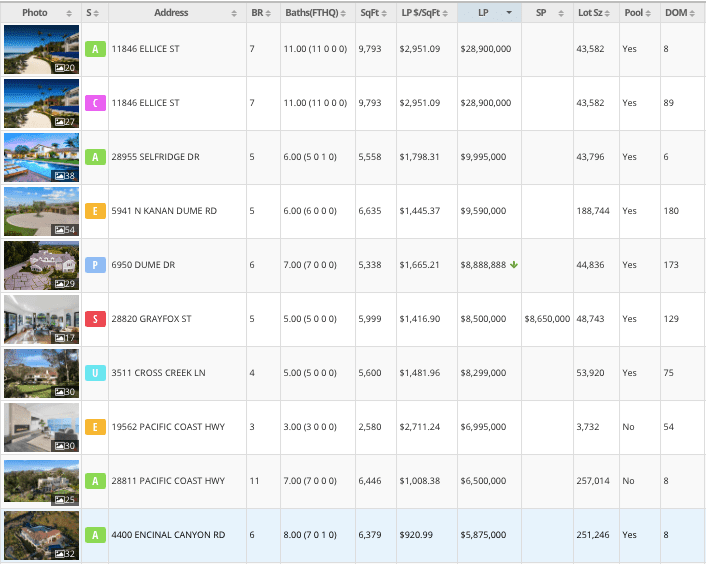Click the address 3511 CROSS CREEK LN
The width and height of the screenshot is (706, 564).
point(158,373)
